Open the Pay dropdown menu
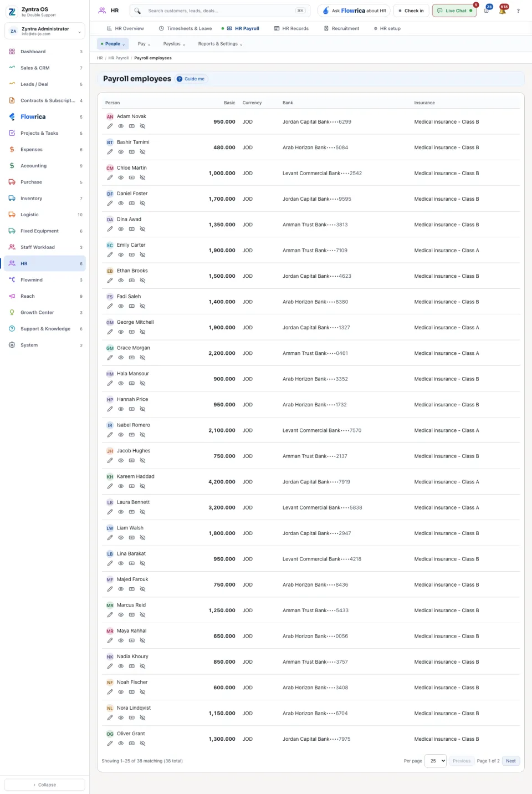 [144, 44]
